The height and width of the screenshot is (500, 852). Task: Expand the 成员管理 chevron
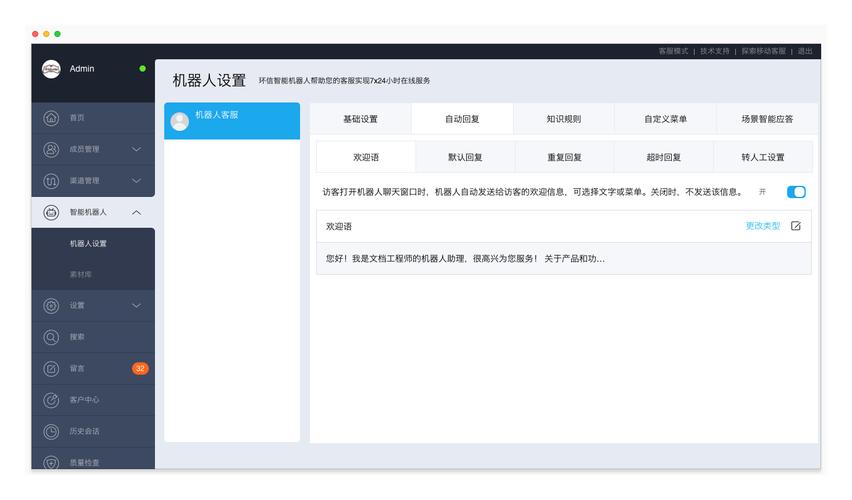[136, 149]
